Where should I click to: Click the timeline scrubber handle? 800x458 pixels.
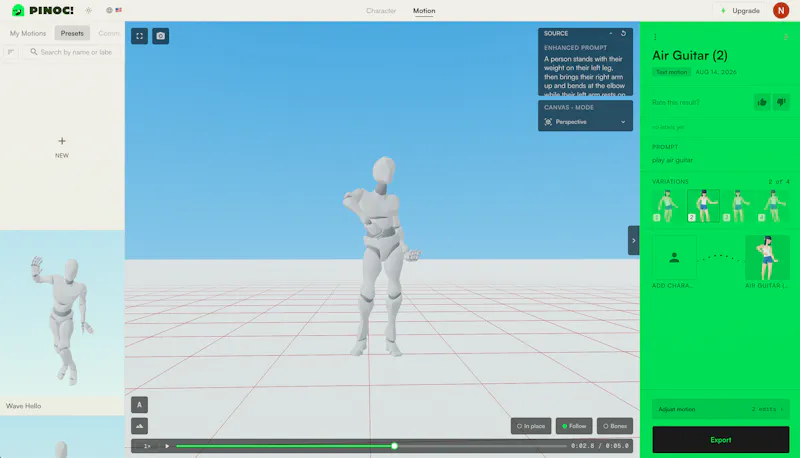[394, 446]
